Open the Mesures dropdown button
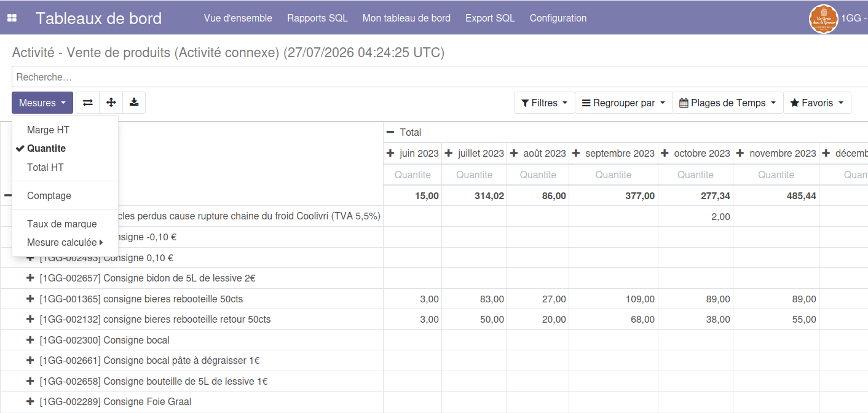The width and height of the screenshot is (868, 413). point(42,103)
